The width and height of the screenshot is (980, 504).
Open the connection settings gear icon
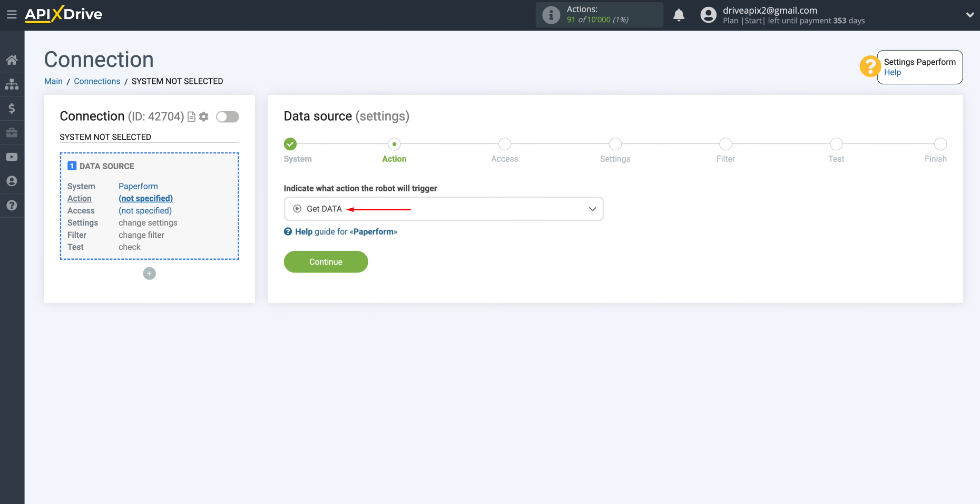pyautogui.click(x=204, y=117)
